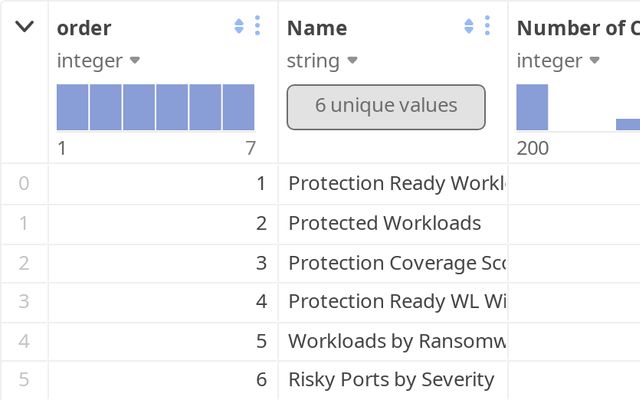Click tall histogram bar in Number column

[x=532, y=107]
